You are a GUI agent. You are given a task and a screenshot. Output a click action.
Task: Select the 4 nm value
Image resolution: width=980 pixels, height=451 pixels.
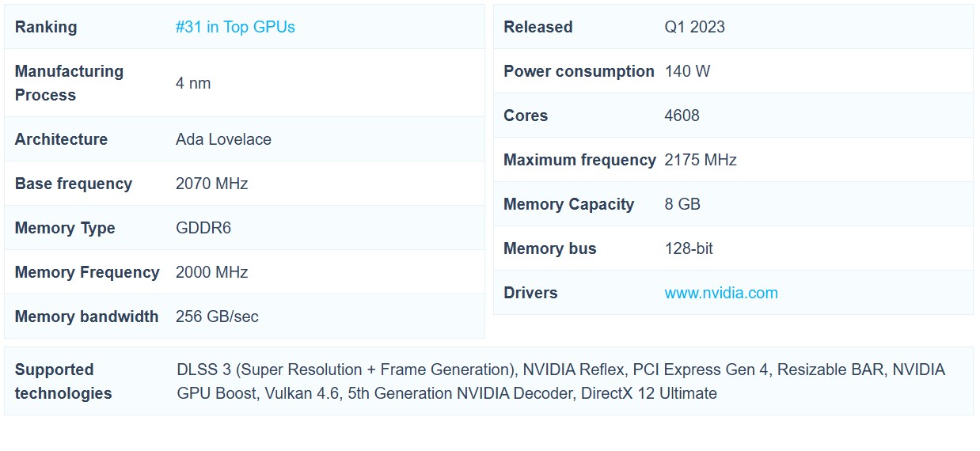pos(193,83)
